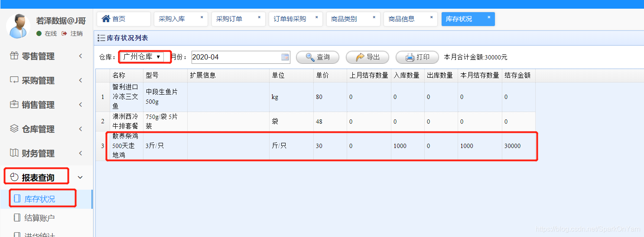The height and width of the screenshot is (237, 644).
Task: Open the 仓库 dropdown showing 广州仓库
Action: pyautogui.click(x=142, y=57)
